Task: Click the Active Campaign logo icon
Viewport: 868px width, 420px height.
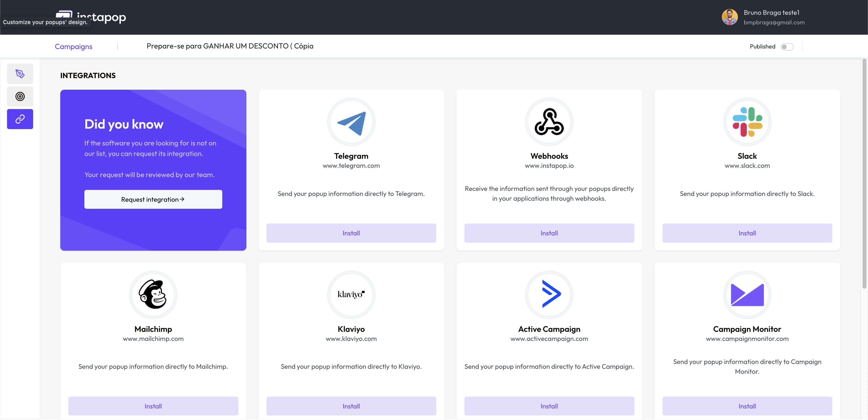Action: click(x=549, y=295)
